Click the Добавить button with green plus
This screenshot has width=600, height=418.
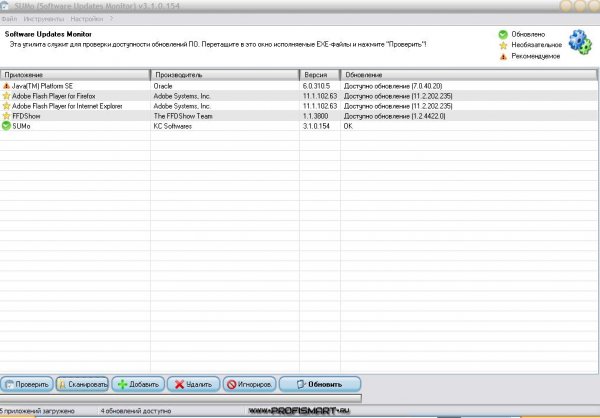(x=138, y=384)
